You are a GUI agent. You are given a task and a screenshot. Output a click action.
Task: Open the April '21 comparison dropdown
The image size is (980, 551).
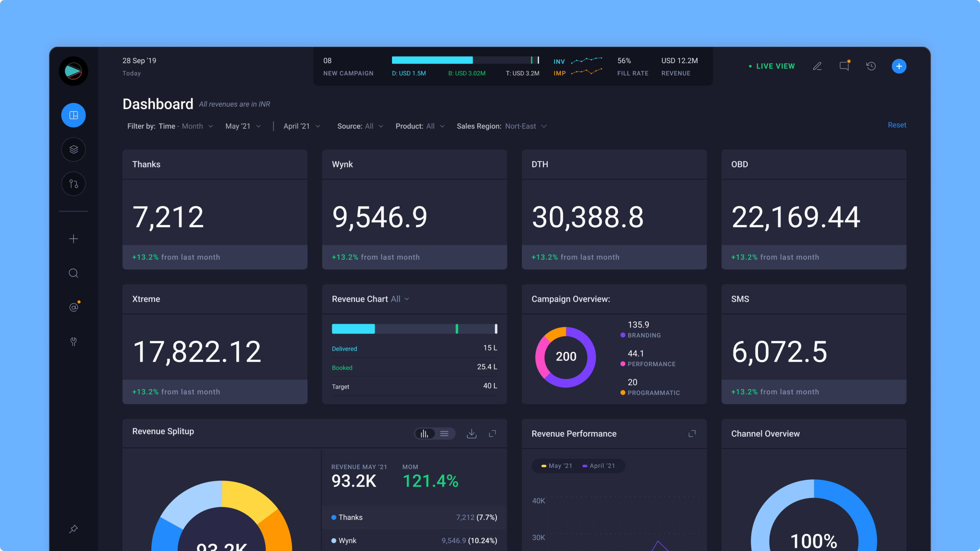[302, 126]
